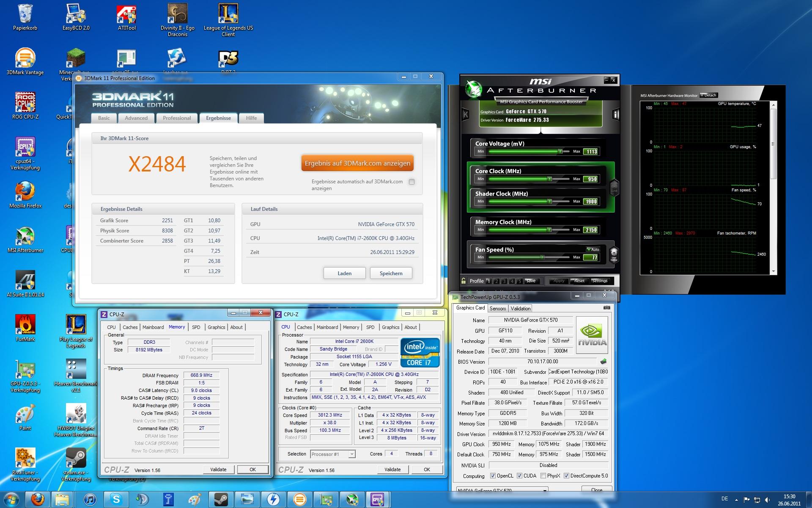Open Skype from the taskbar

(x=116, y=500)
